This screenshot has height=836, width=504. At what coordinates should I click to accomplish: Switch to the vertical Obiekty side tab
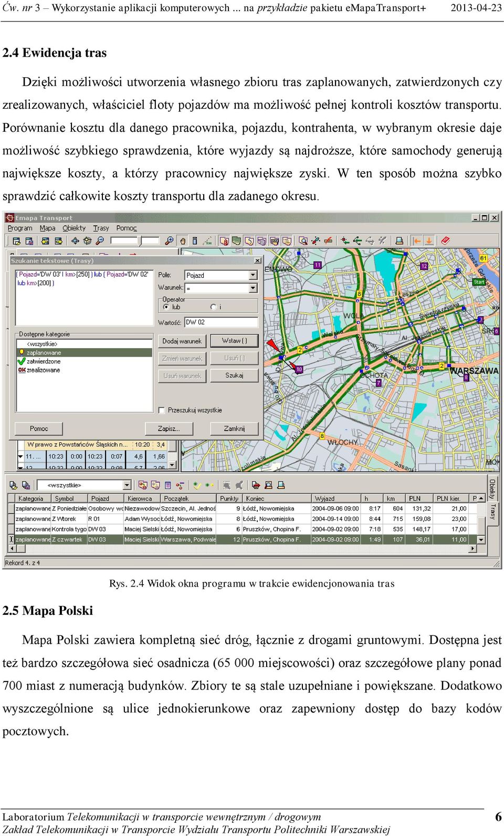point(492,488)
